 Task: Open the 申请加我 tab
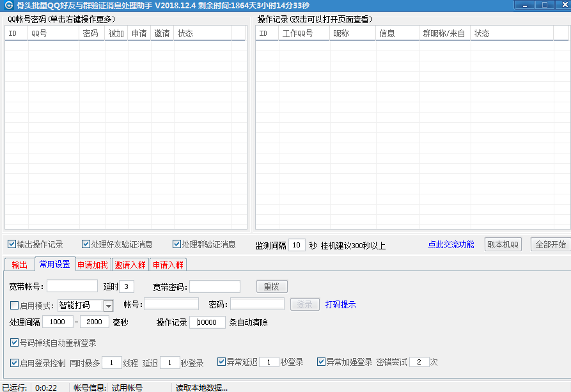coord(93,265)
